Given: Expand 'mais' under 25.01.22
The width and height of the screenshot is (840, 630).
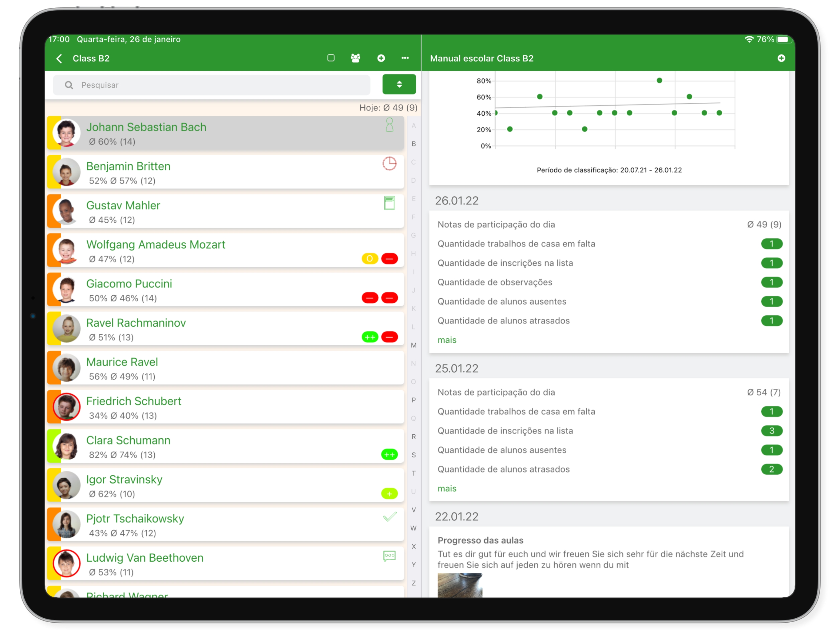Looking at the screenshot, I should click(x=446, y=488).
